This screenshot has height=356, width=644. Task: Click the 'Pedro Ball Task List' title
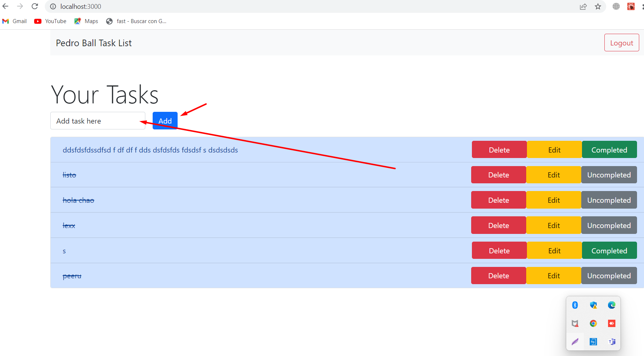tap(94, 43)
